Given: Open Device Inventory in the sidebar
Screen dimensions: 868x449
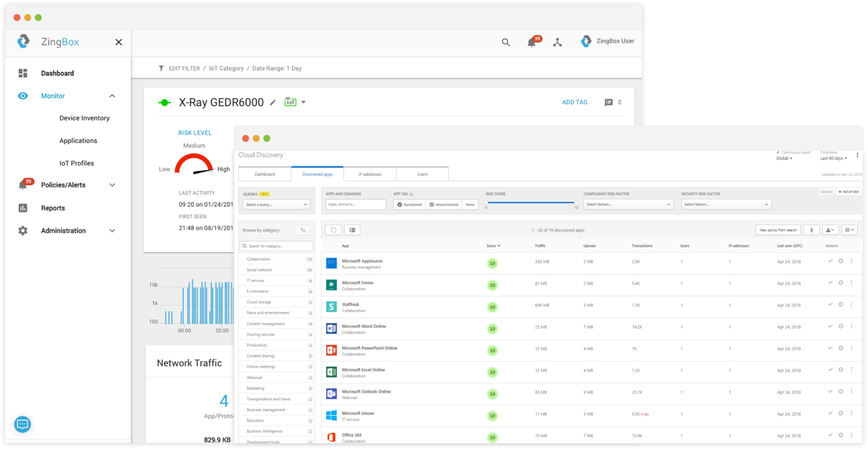Looking at the screenshot, I should click(x=84, y=118).
